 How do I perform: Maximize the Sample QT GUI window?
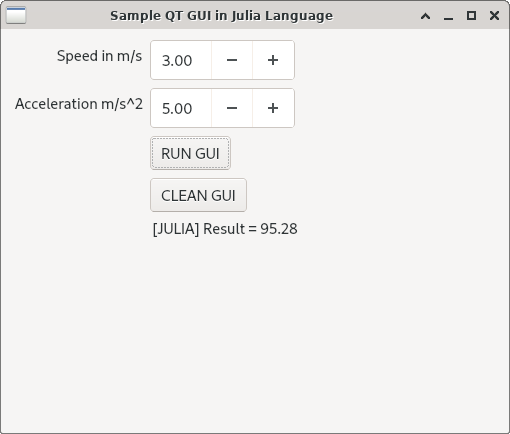point(471,15)
